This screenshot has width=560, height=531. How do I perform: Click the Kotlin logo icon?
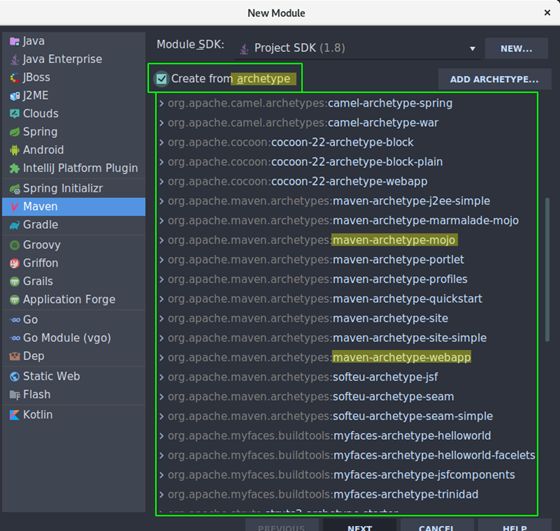(15, 415)
